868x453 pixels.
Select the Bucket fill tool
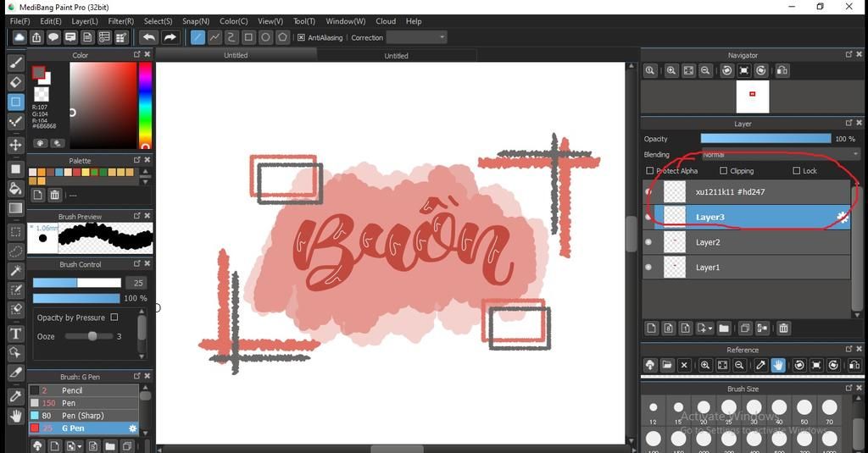point(15,189)
